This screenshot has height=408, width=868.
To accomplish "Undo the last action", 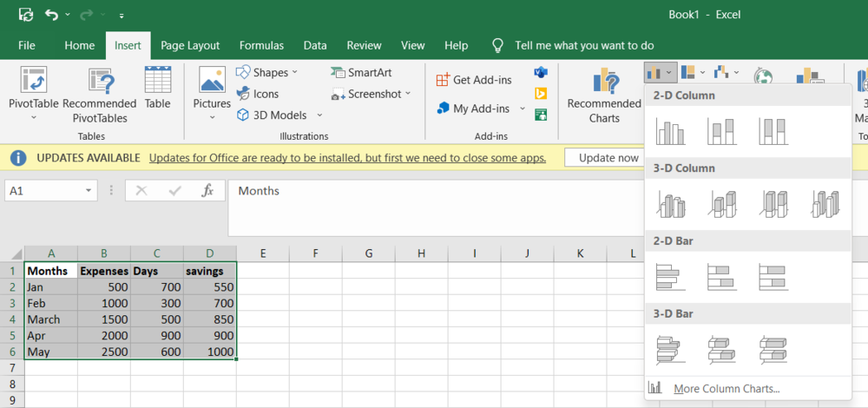I will [x=51, y=15].
